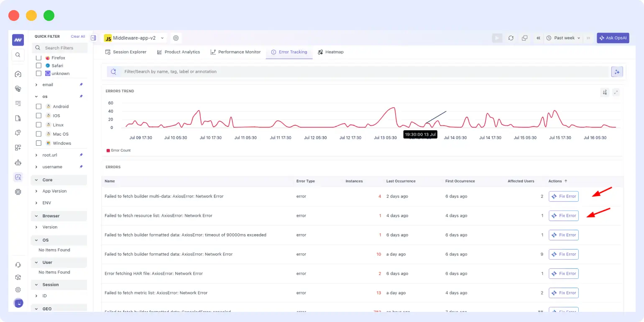Shift the time range forward with the double-right arrows
Screen dimensions: 644x322
pyautogui.click(x=588, y=38)
